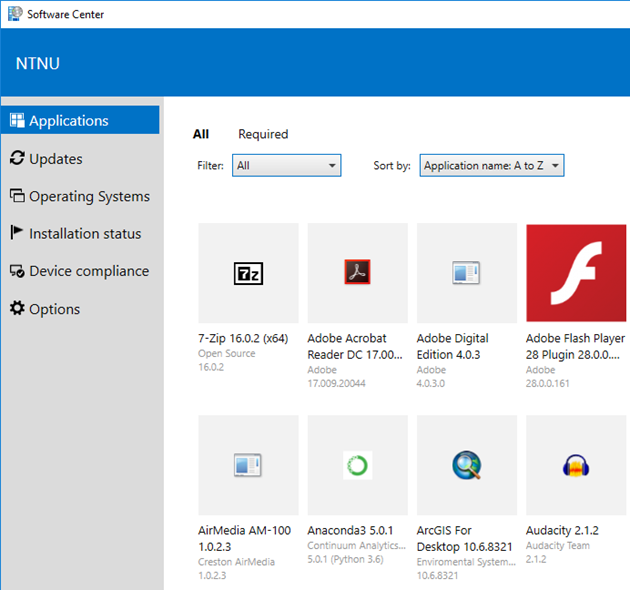The height and width of the screenshot is (590, 630).
Task: Click the Anaconda3 5.0.1 title
Action: click(350, 531)
